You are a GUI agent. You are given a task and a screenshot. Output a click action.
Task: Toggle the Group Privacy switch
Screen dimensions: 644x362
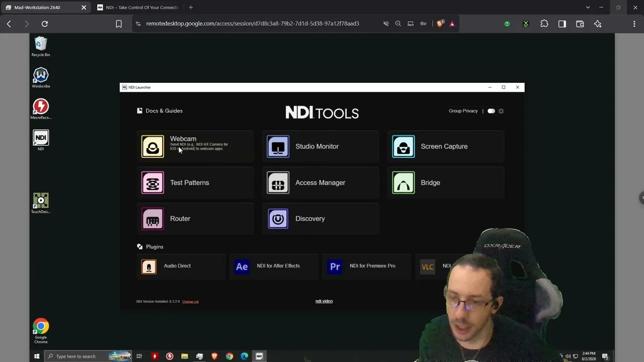491,111
